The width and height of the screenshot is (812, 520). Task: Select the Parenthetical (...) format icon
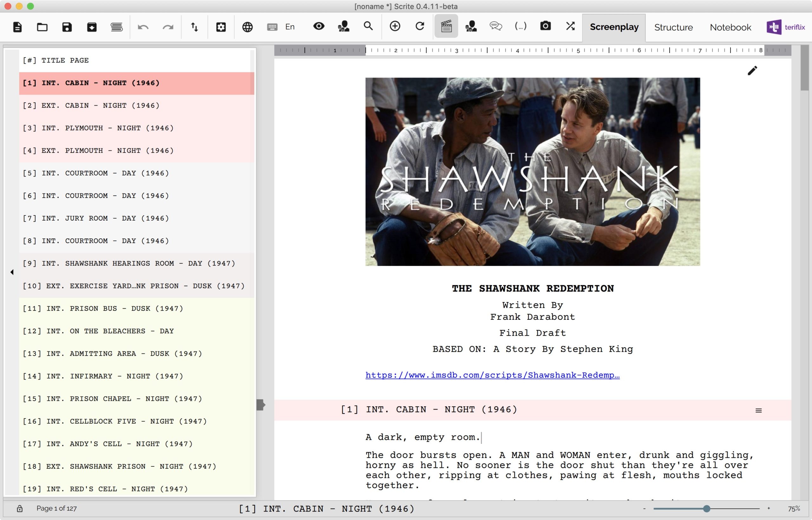[x=521, y=26]
